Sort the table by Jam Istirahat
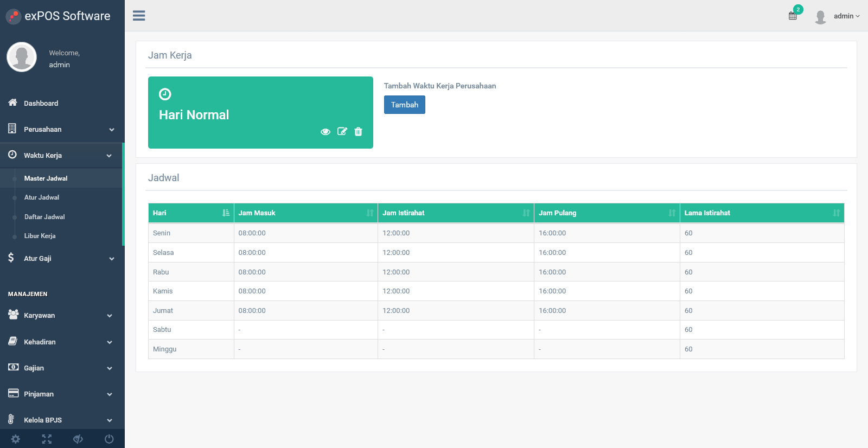 point(456,213)
